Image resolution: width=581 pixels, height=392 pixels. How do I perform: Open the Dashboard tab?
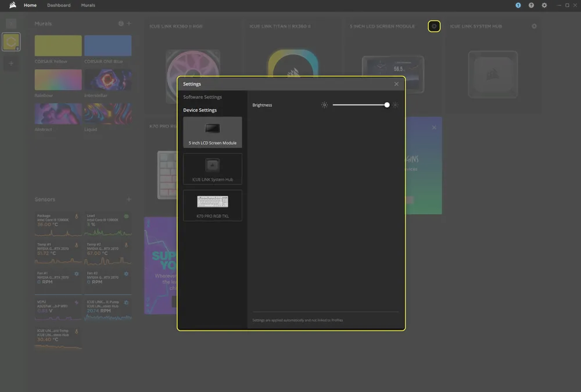coord(59,5)
